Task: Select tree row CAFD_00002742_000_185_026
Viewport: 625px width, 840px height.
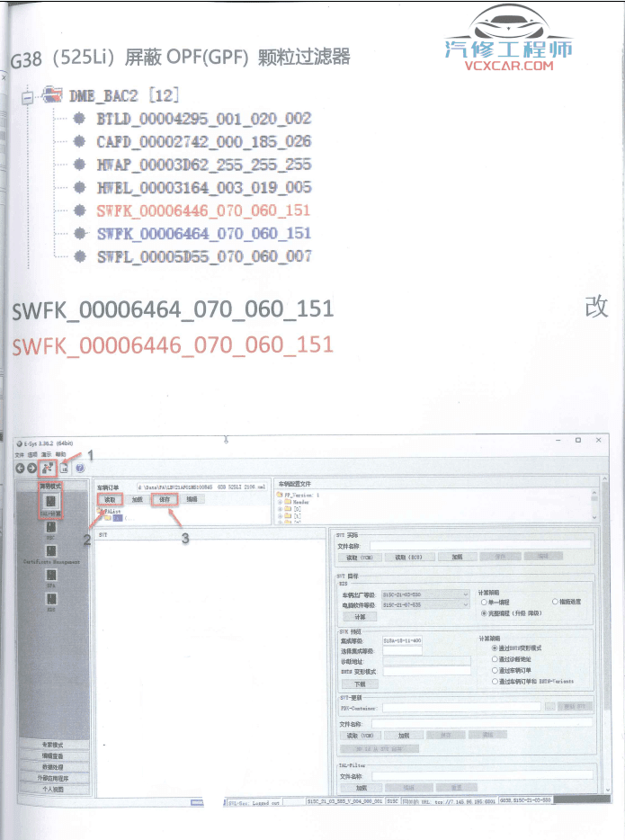Action: coord(204,141)
